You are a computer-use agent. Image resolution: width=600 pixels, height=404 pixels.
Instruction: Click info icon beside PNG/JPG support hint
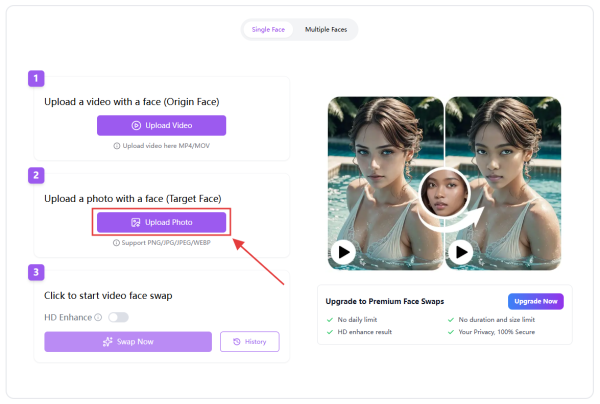(x=113, y=242)
